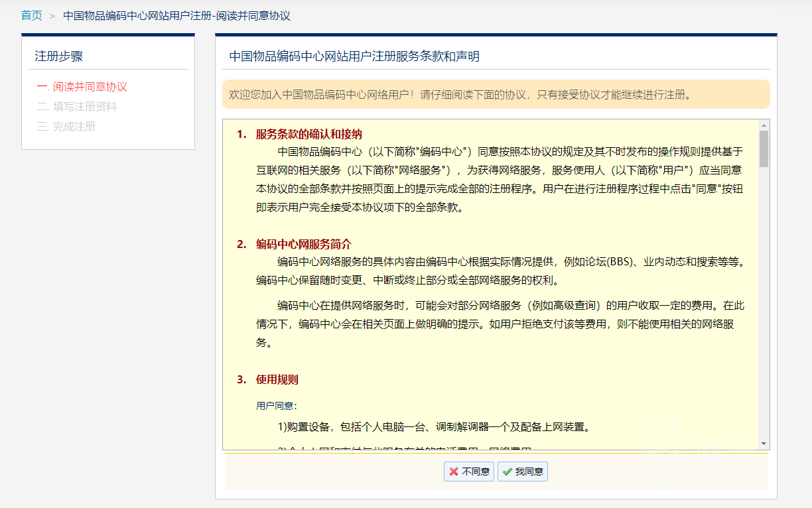Select step 三. 完成注册
This screenshot has height=508, width=812.
pos(66,126)
